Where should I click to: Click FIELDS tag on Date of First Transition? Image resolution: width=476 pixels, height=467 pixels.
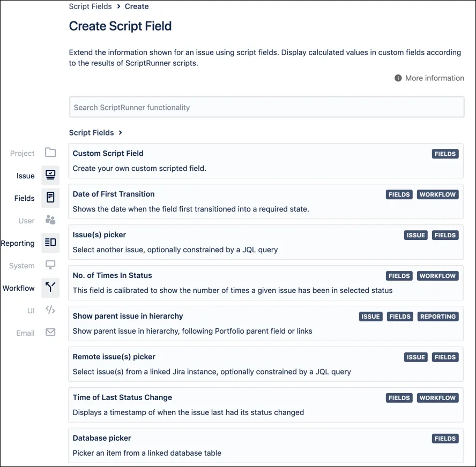[399, 194]
